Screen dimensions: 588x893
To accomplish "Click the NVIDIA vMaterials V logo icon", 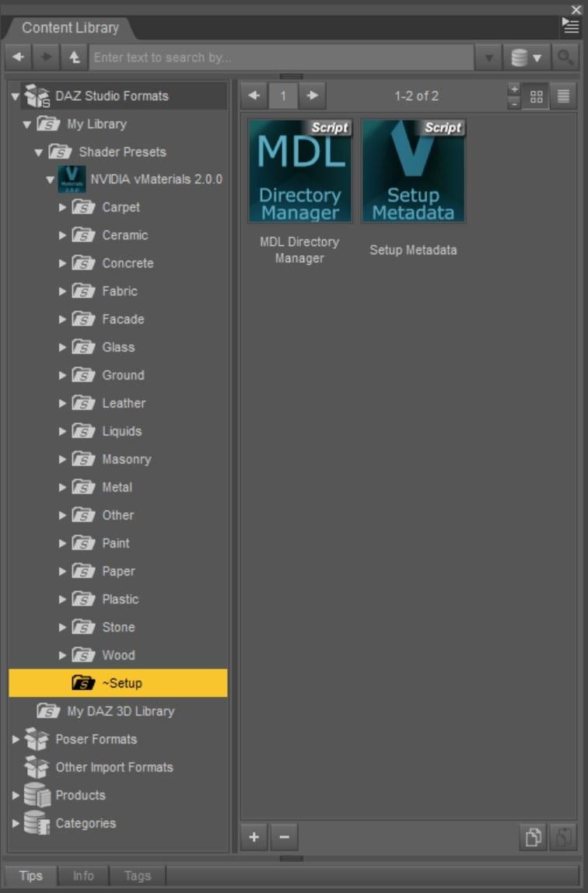I will [x=72, y=179].
